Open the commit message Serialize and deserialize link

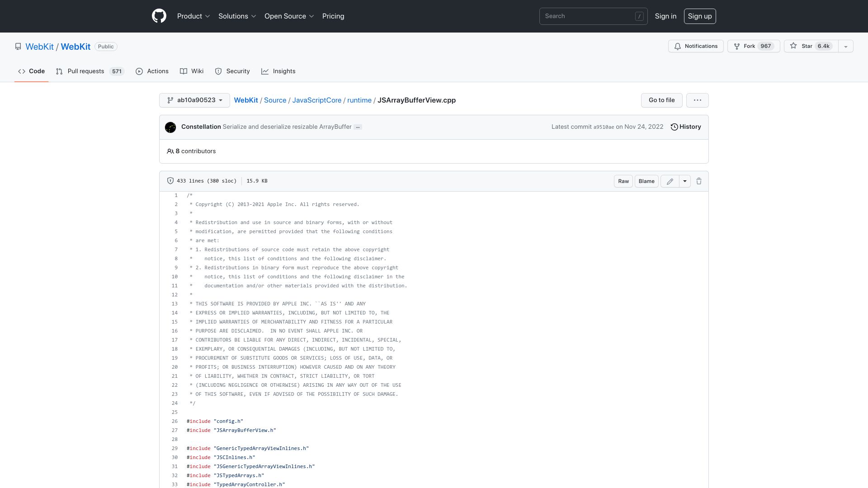coord(287,127)
